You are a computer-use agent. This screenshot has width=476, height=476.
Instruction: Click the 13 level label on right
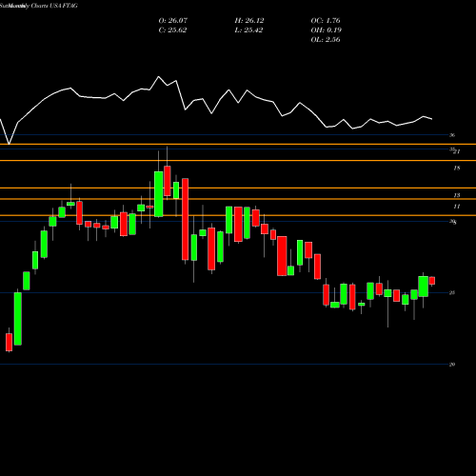click(457, 195)
